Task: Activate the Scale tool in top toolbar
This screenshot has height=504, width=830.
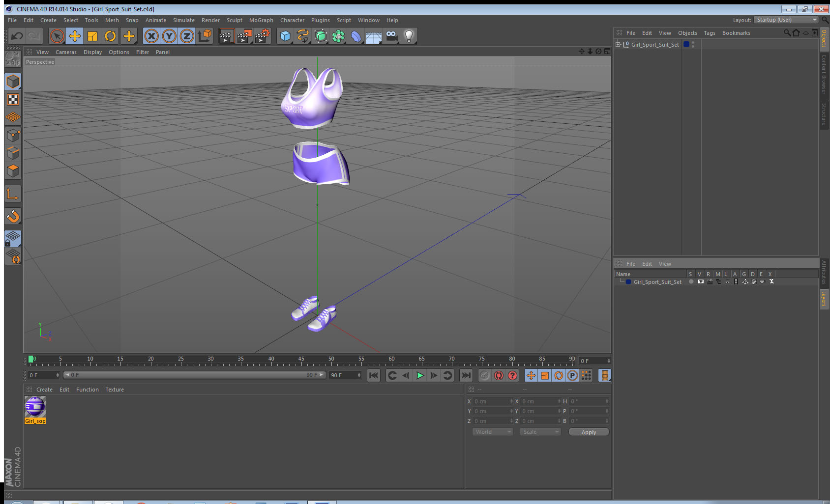Action: coord(92,36)
